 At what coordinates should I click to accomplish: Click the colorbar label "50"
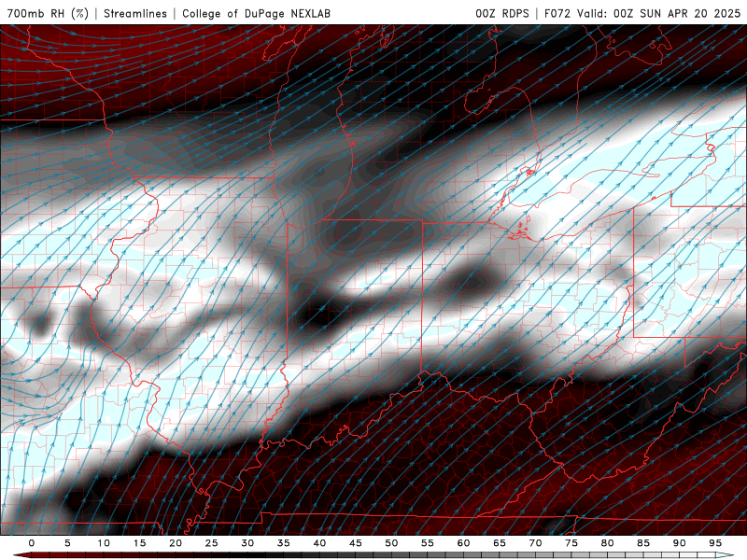pos(391,543)
